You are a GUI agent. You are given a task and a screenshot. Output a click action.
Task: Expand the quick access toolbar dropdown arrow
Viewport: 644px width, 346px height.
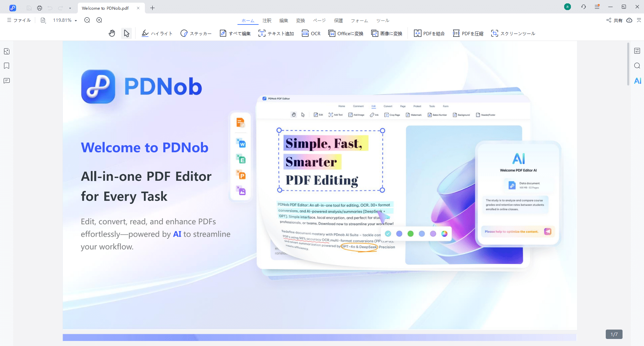tap(70, 8)
